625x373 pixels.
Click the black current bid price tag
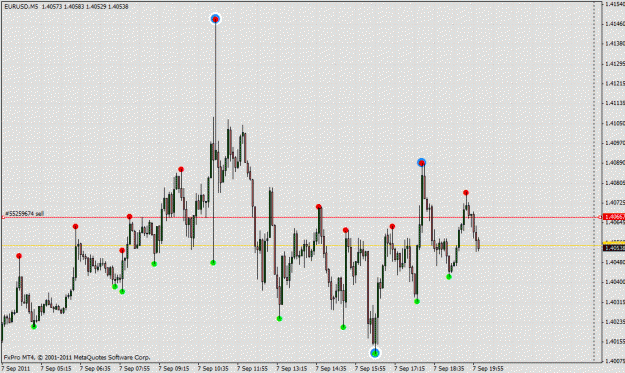pos(614,248)
